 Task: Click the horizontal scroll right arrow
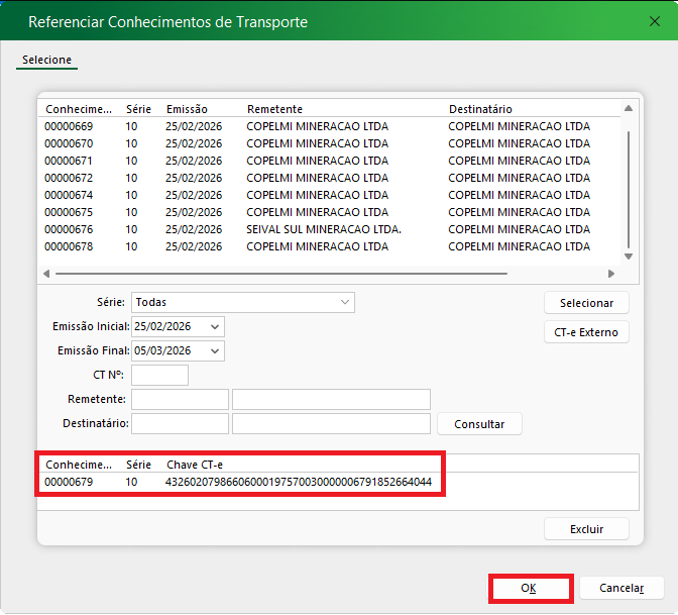coord(611,273)
